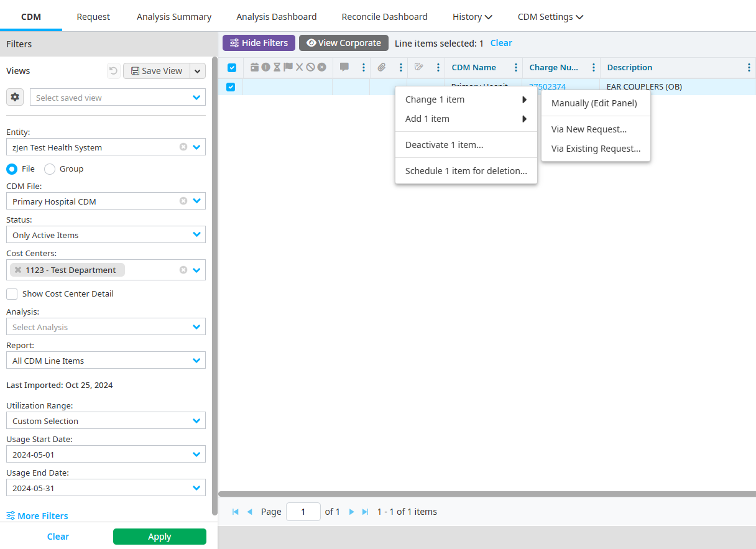Click the comments column speech bubble icon
The height and width of the screenshot is (549, 756).
[x=344, y=67]
